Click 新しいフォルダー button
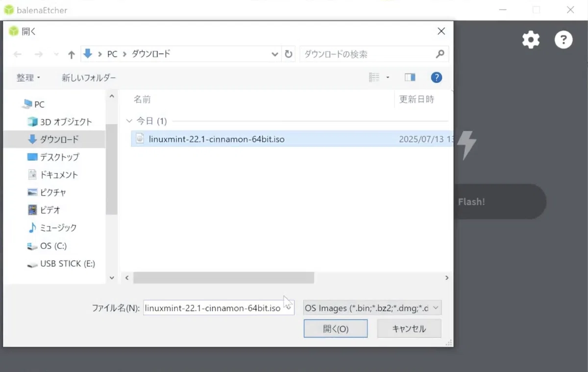 coord(89,77)
